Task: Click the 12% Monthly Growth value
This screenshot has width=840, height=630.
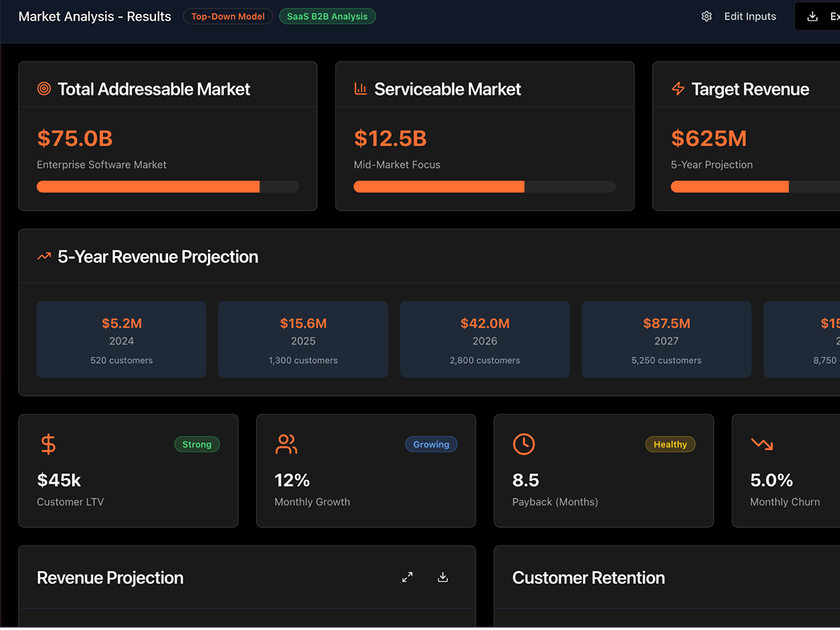Action: [x=292, y=480]
